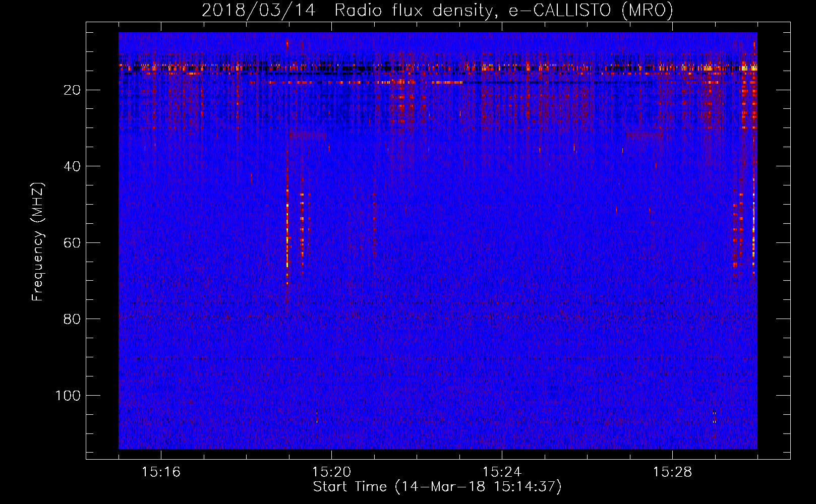The image size is (816, 504).
Task: Click the 'Frequency (MHZ)' axis label
Action: click(38, 241)
